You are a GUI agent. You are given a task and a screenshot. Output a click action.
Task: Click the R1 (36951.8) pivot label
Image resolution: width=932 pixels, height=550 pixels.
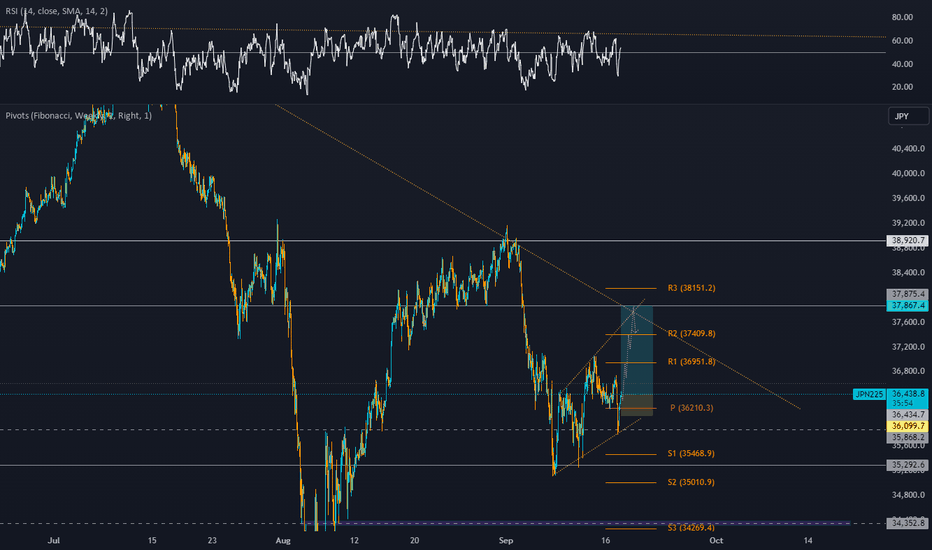691,362
